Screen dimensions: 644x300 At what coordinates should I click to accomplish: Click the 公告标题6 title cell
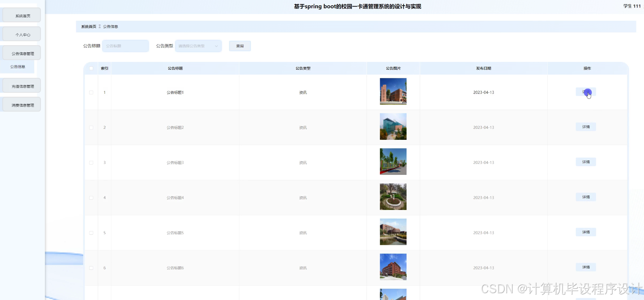[175, 268]
